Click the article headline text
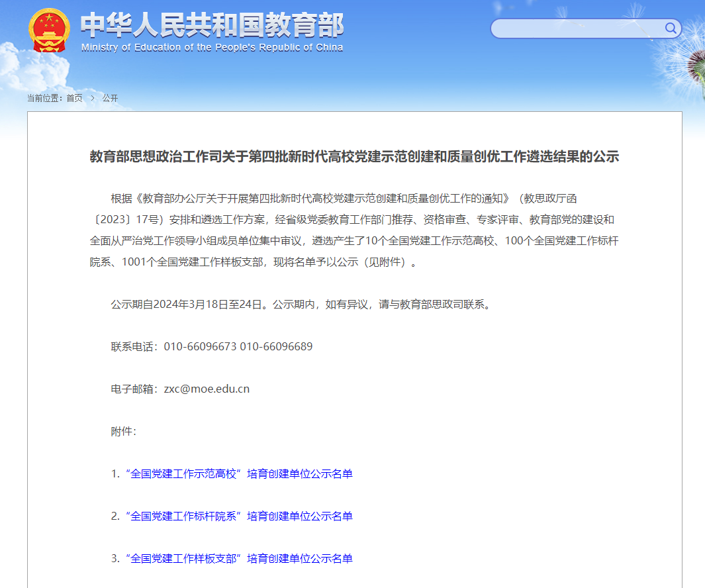 point(354,157)
